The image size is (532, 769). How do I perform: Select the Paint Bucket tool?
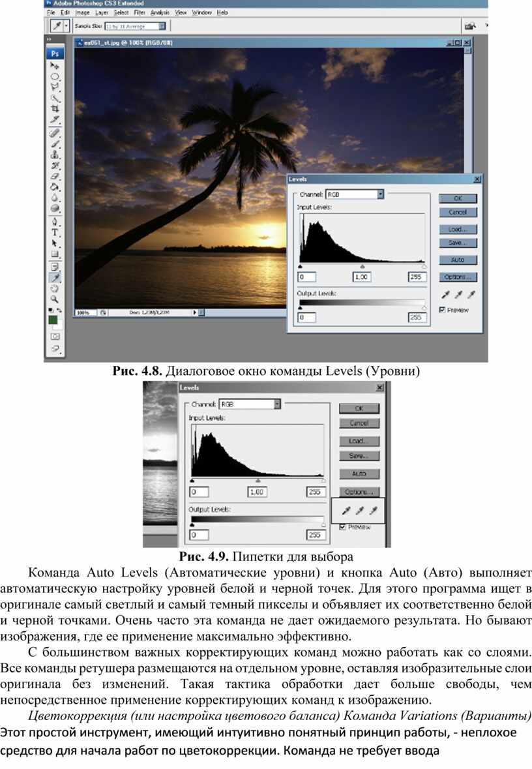(x=54, y=187)
